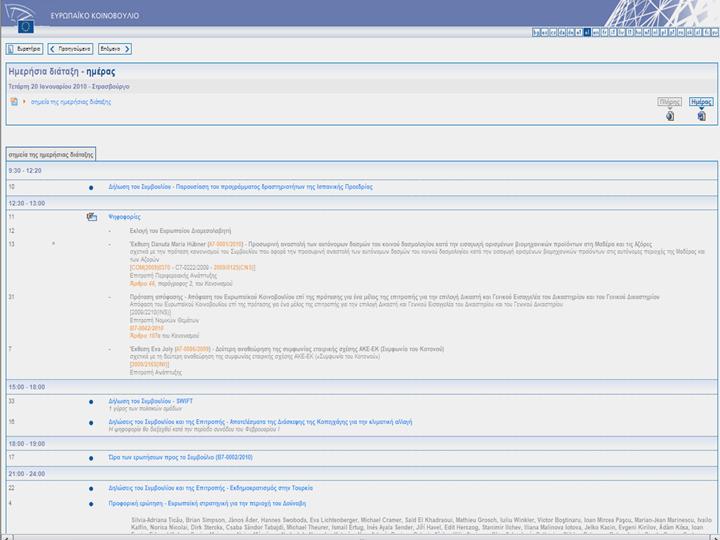Select the Ημέρας view button
The width and height of the screenshot is (720, 540).
tap(701, 102)
